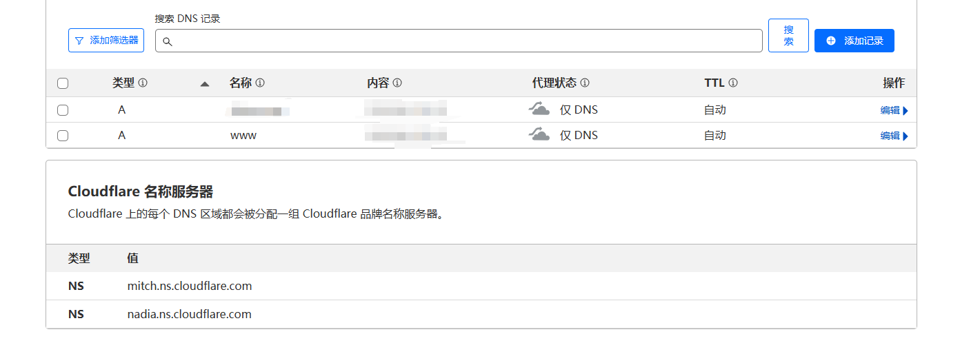Check the box for the first A record
The width and height of the screenshot is (980, 354).
coord(63,110)
